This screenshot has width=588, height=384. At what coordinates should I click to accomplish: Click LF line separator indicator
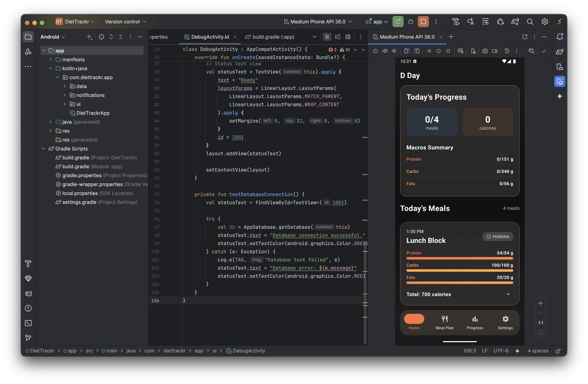[x=484, y=351]
